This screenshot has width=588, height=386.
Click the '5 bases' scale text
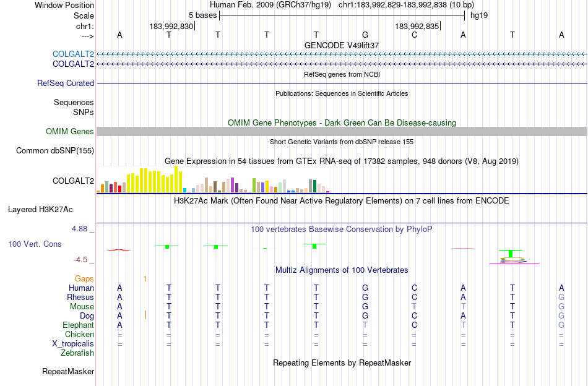click(x=202, y=15)
